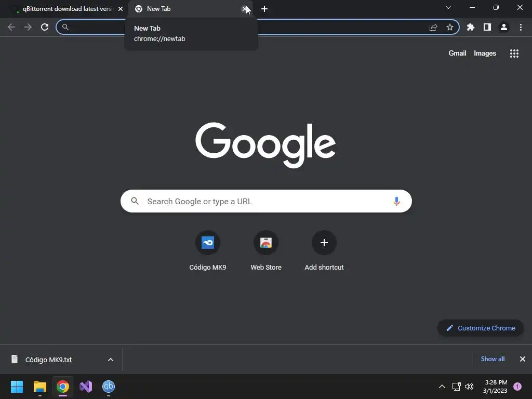
Task: Open the Web Store shortcut
Action: 266,250
